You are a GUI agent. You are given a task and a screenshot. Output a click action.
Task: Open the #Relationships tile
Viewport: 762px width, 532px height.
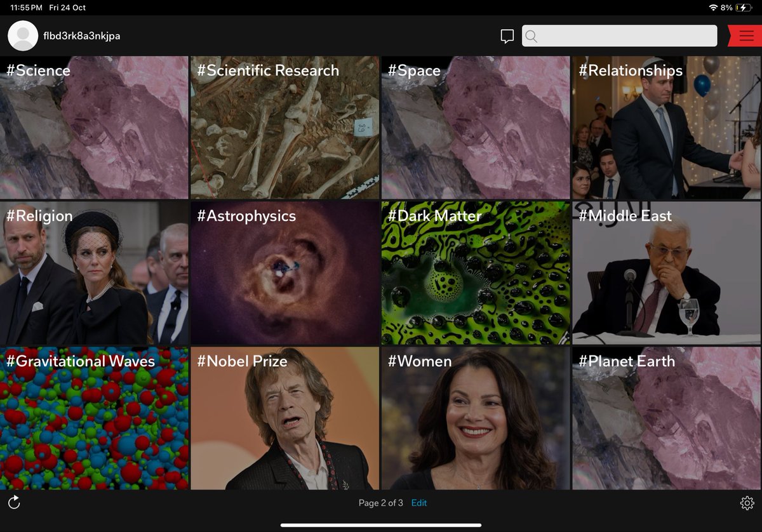click(x=666, y=128)
